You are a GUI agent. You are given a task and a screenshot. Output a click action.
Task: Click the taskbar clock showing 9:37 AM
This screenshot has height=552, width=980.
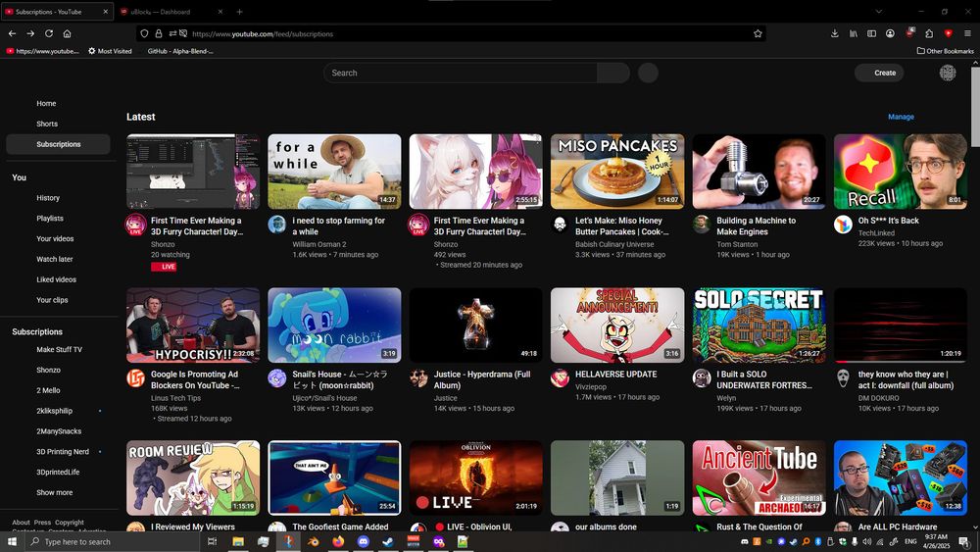[x=936, y=541]
